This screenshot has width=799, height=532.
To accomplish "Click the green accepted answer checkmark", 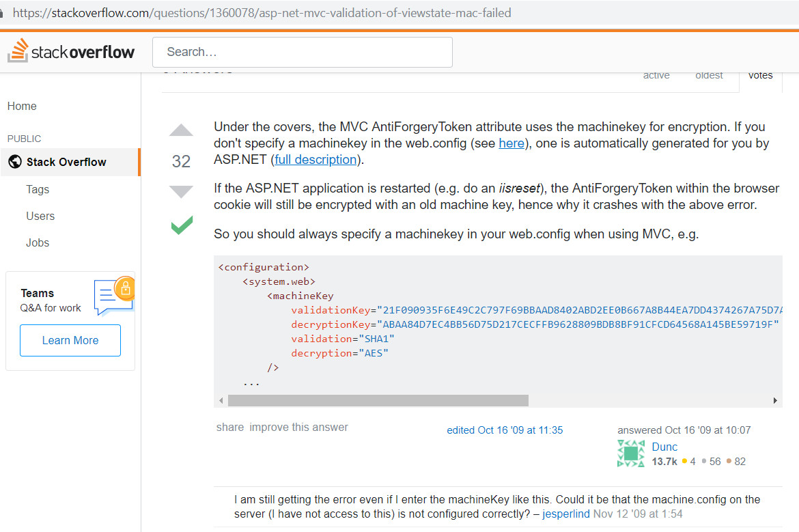I will point(182,225).
